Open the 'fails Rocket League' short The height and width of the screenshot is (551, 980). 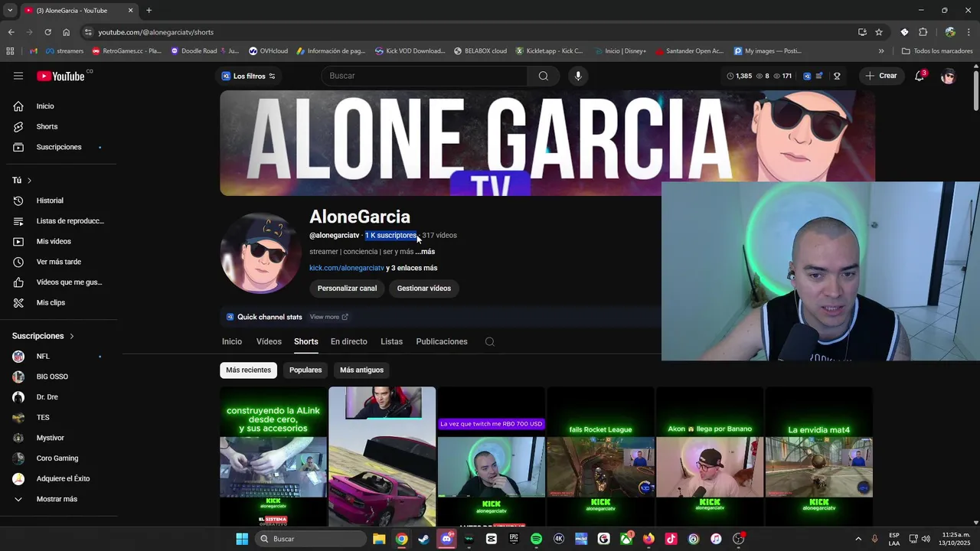click(x=600, y=457)
